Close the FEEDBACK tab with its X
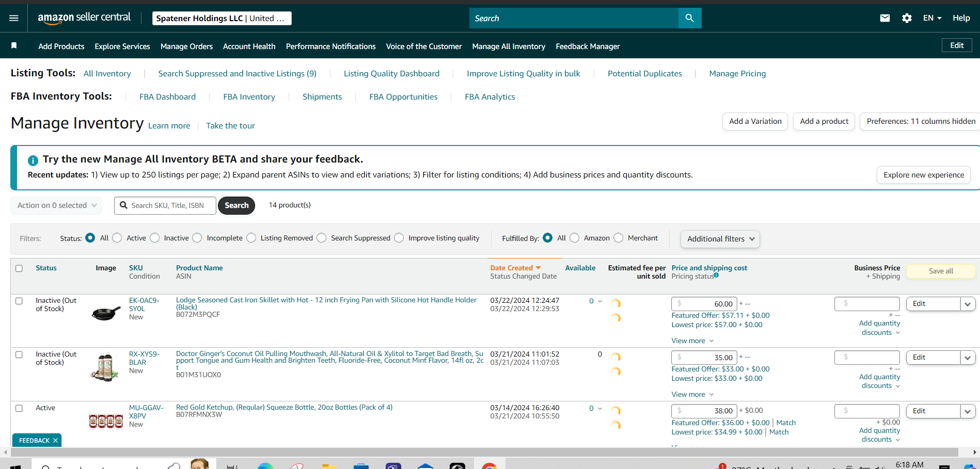The image size is (980, 469). coord(55,440)
